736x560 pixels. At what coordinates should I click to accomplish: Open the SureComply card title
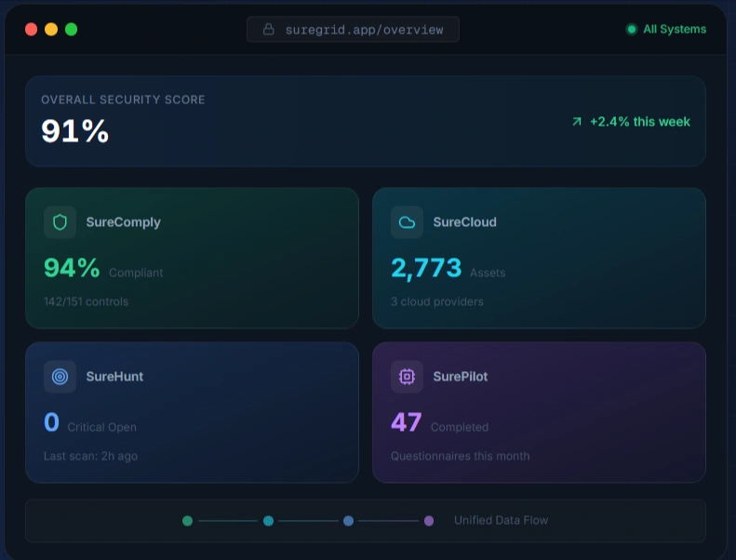coord(123,222)
